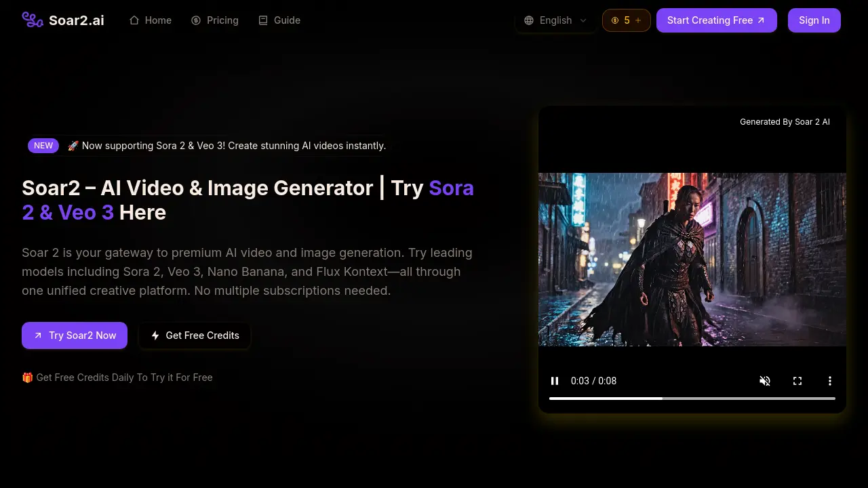Image resolution: width=868 pixels, height=488 pixels.
Task: Seek within the video progress bar
Action: [x=692, y=399]
